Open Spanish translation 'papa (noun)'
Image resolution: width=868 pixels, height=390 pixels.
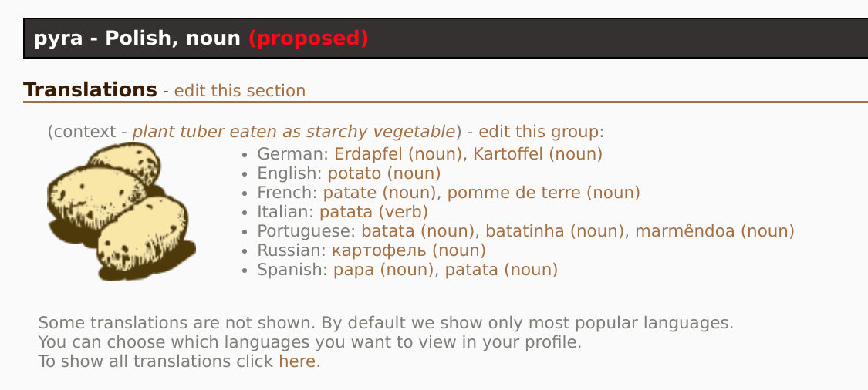coord(384,270)
